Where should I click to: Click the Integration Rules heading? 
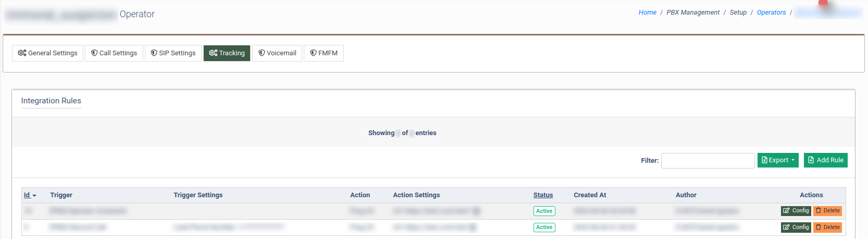pos(51,101)
